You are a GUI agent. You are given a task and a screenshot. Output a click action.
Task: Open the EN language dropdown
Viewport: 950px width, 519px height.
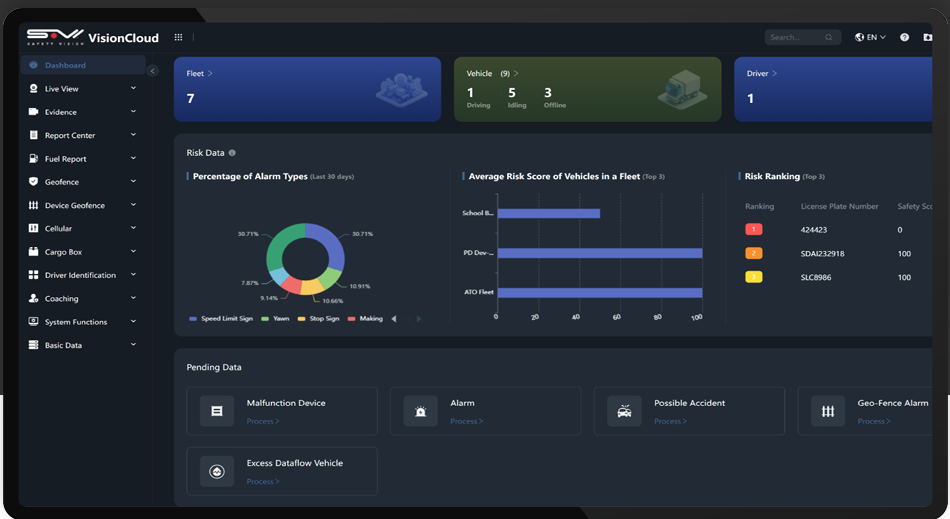870,37
